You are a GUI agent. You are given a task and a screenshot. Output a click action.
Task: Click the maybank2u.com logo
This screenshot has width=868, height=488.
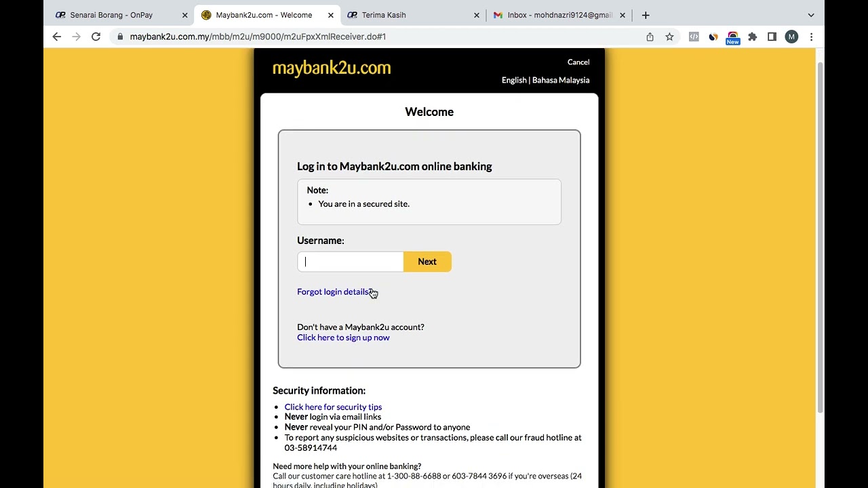[x=332, y=68]
